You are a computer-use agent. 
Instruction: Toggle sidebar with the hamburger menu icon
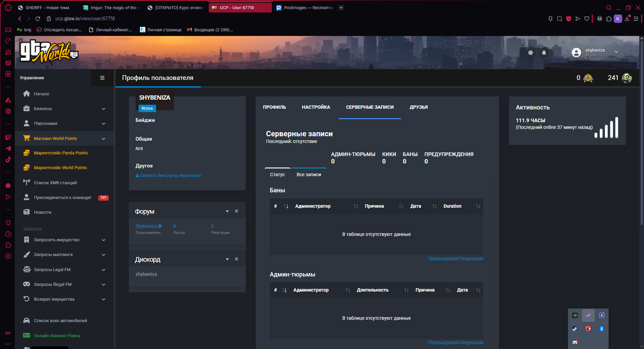click(x=103, y=78)
